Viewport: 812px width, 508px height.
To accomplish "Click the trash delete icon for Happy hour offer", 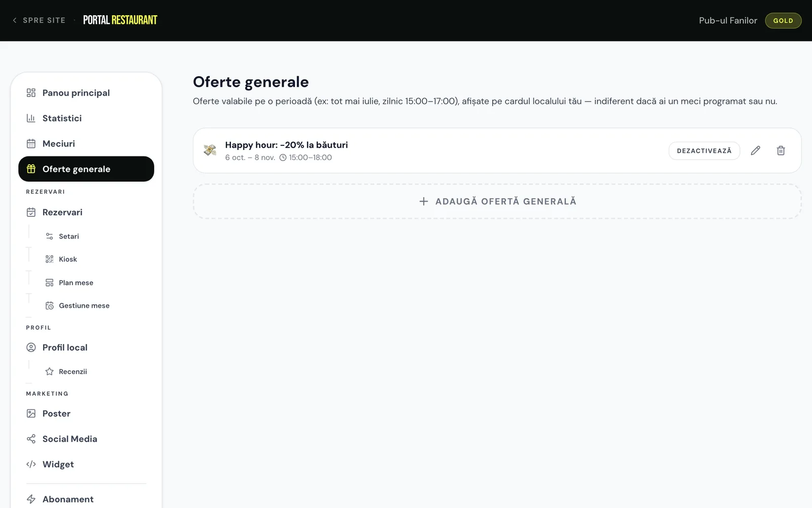I will click(781, 150).
